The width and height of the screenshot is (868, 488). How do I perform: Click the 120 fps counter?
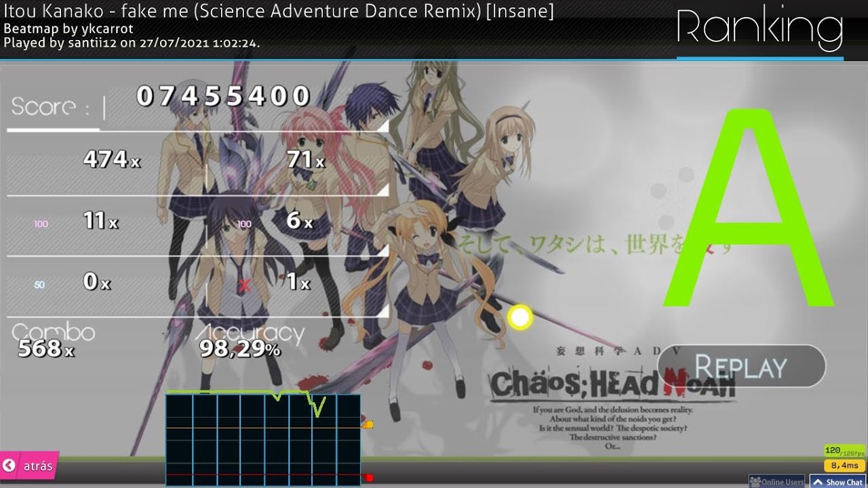coord(844,451)
